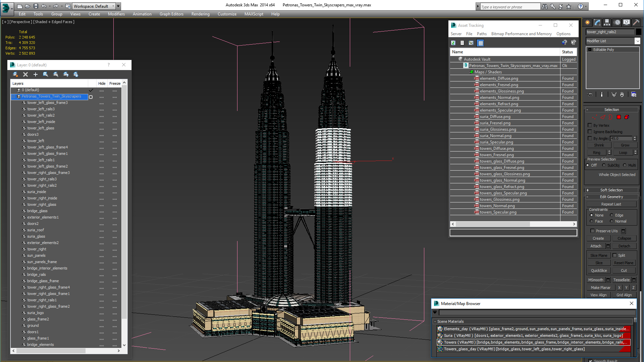Screen dimensions: 644x362
Task: Click Create New Layer icon in Layer dialog
Action: coord(15,74)
